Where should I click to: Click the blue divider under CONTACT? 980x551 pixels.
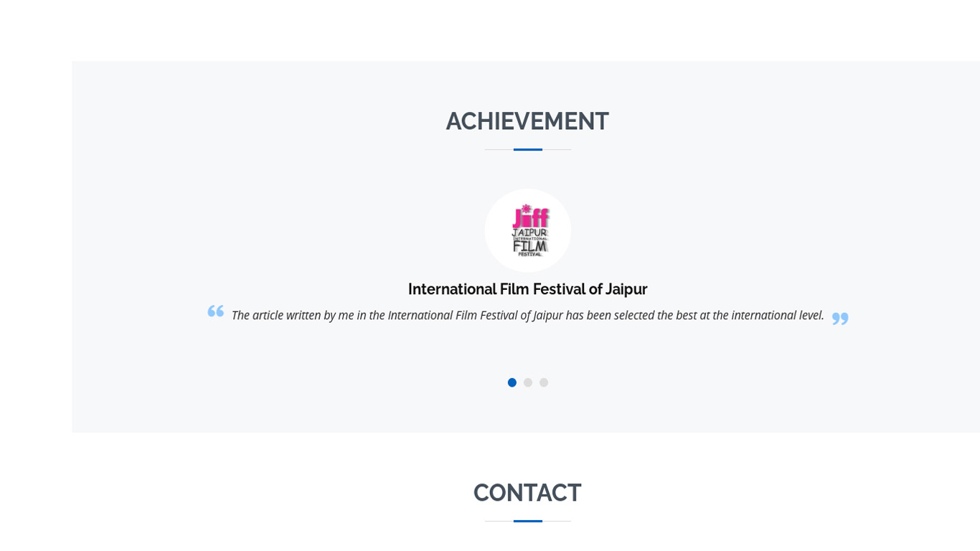tap(528, 521)
